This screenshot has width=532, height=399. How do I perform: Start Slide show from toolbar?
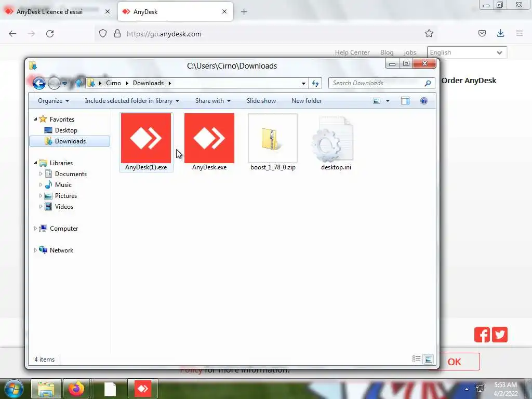pyautogui.click(x=261, y=101)
